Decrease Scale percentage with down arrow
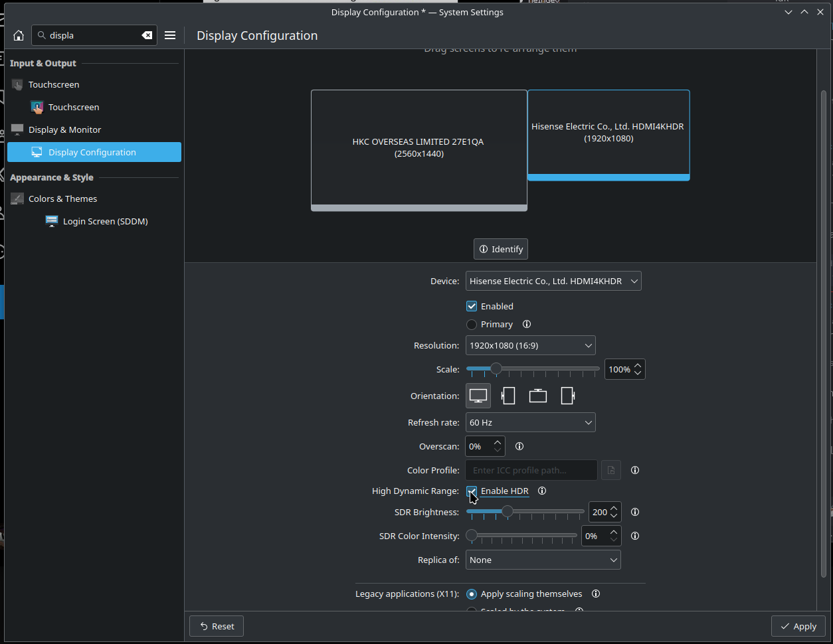This screenshot has width=833, height=644. pos(638,374)
